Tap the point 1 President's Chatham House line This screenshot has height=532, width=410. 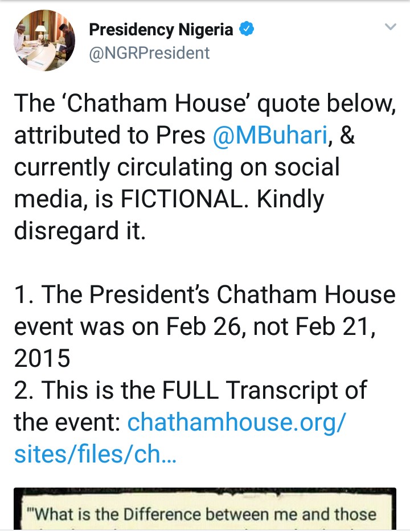pyautogui.click(x=204, y=295)
